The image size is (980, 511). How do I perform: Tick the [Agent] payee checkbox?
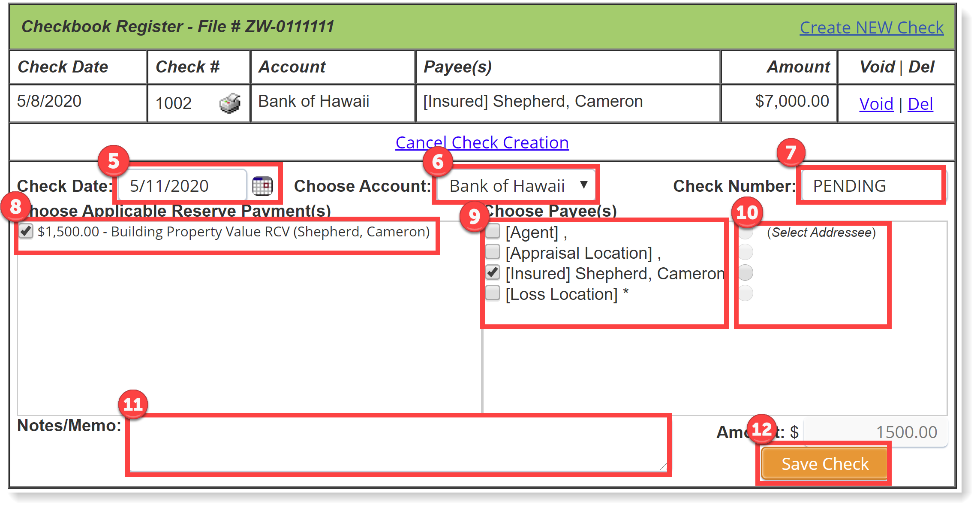[493, 231]
